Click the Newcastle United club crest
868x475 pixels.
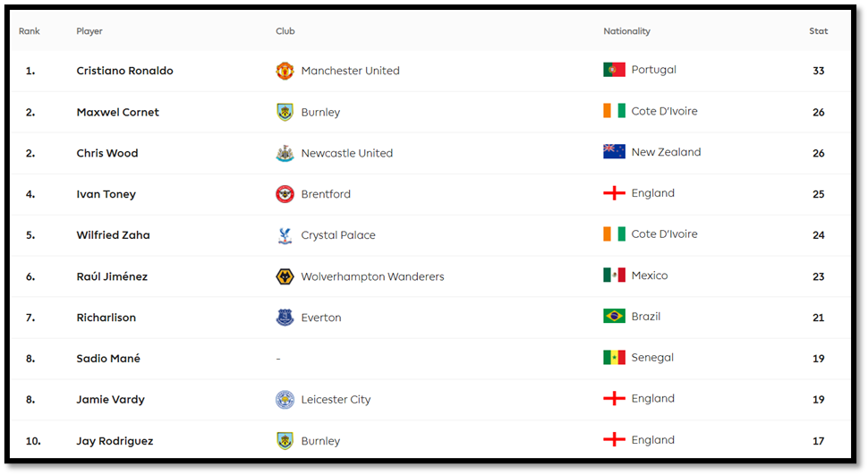tap(285, 153)
